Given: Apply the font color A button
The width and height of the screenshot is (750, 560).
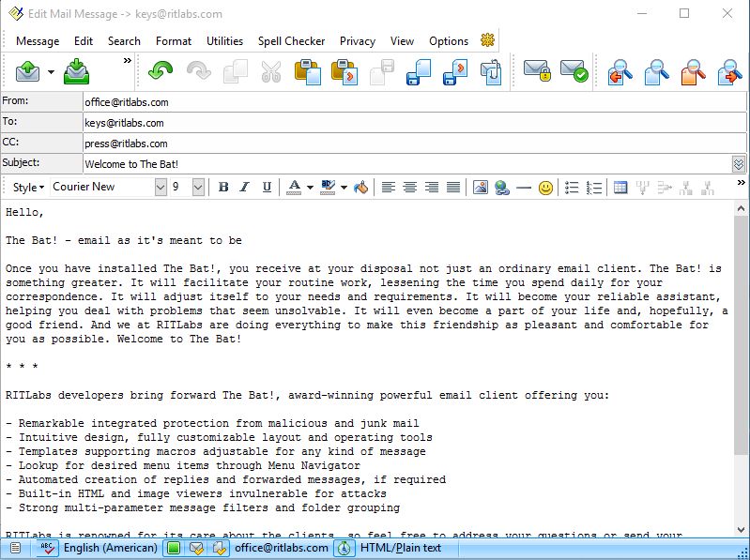Looking at the screenshot, I should coord(294,187).
